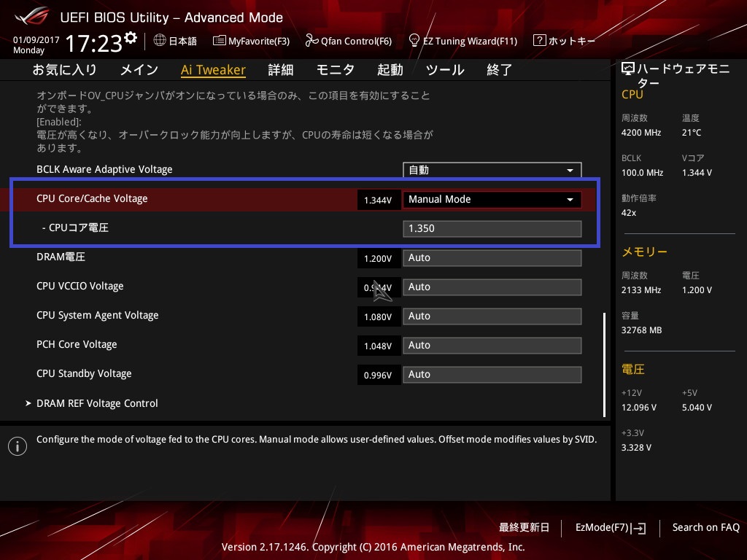Image resolution: width=747 pixels, height=560 pixels.
Task: Open the 詳細 tab
Action: 281,70
